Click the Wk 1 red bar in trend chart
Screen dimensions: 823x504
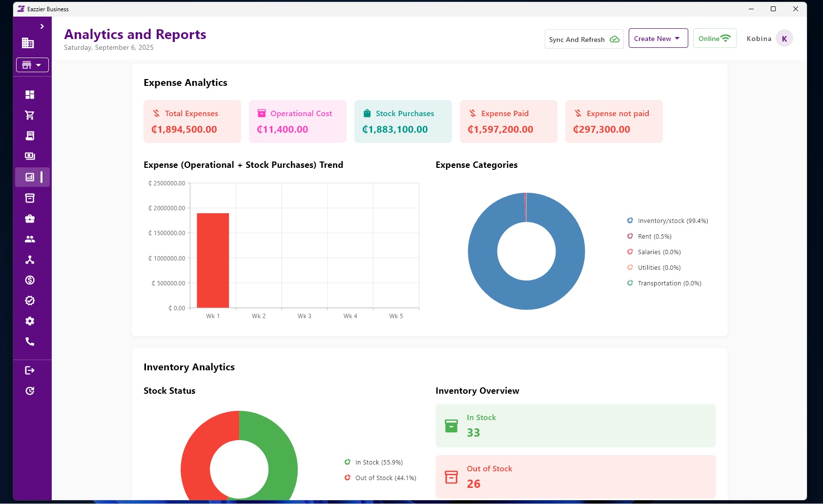point(213,261)
